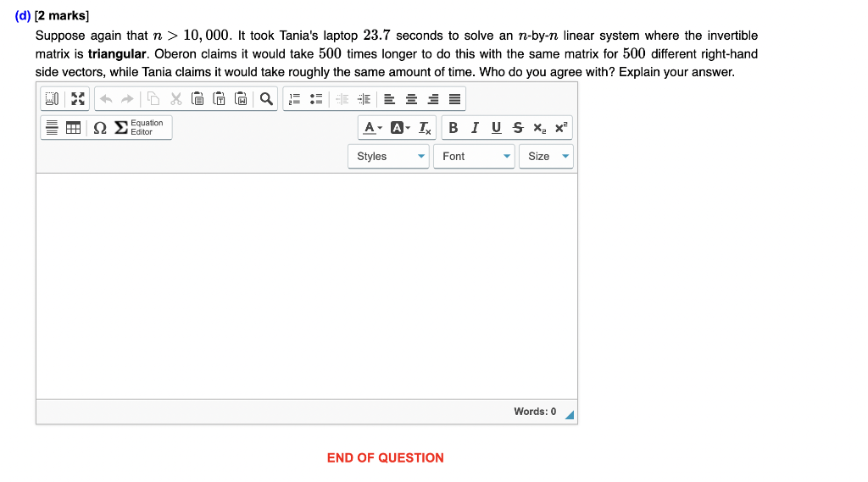Click inside the answer text area
This screenshot has width=868, height=482.
coord(307,286)
